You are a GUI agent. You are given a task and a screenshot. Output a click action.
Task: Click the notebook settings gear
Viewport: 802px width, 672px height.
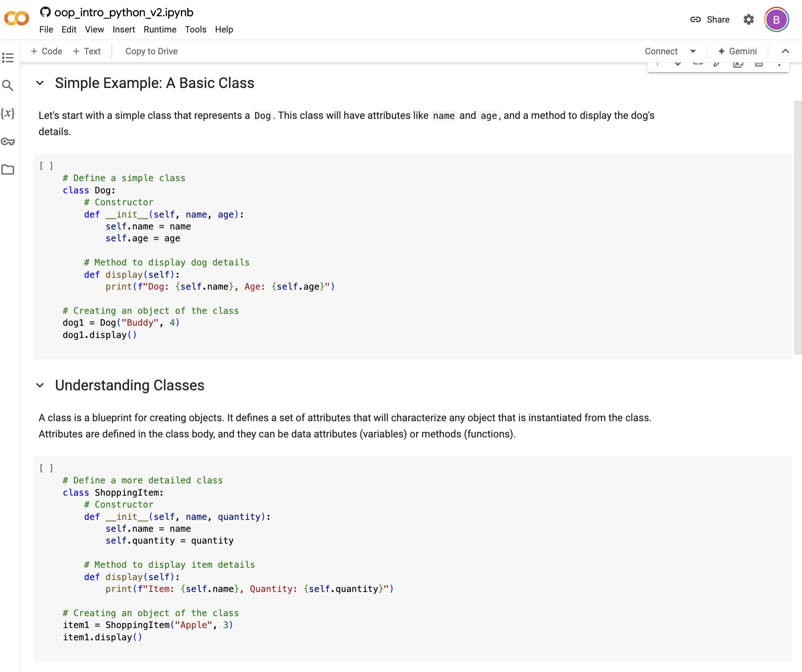point(748,19)
